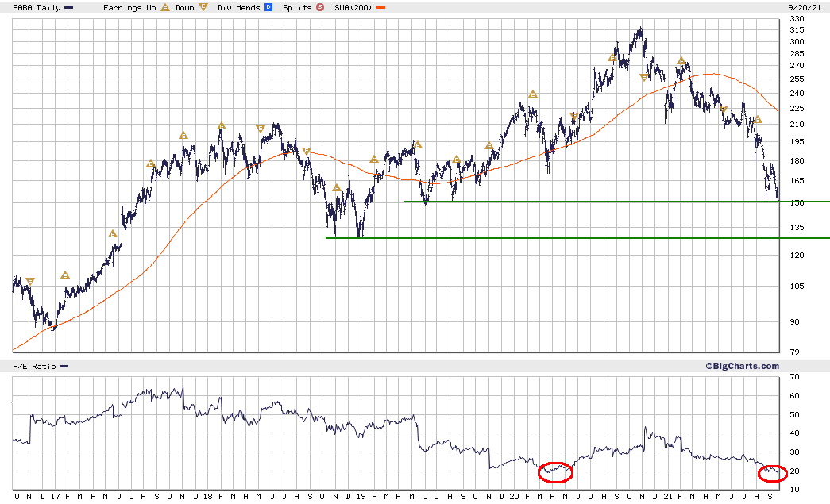
Task: Click the 180 price axis label
Action: point(797,161)
